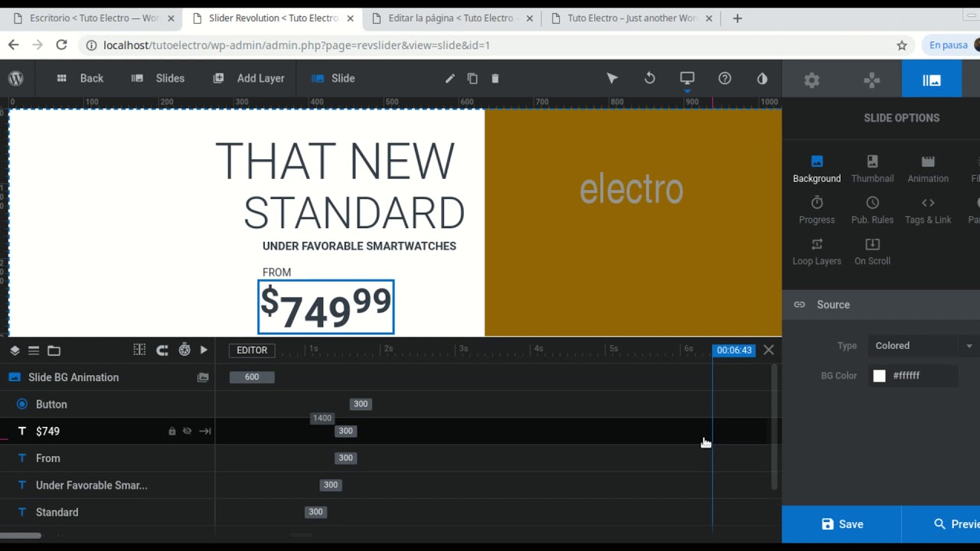This screenshot has width=980, height=551.
Task: Open the Slides menu
Action: coord(158,78)
